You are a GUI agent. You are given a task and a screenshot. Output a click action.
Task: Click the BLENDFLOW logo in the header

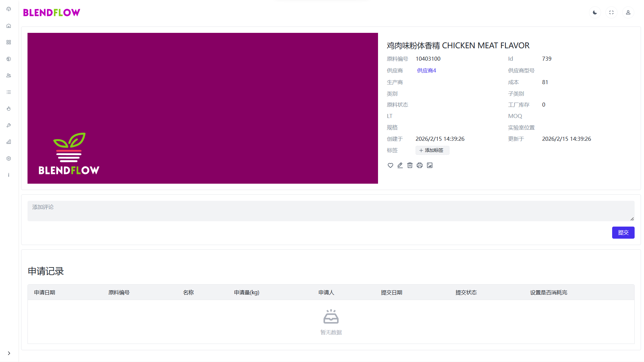click(x=52, y=12)
